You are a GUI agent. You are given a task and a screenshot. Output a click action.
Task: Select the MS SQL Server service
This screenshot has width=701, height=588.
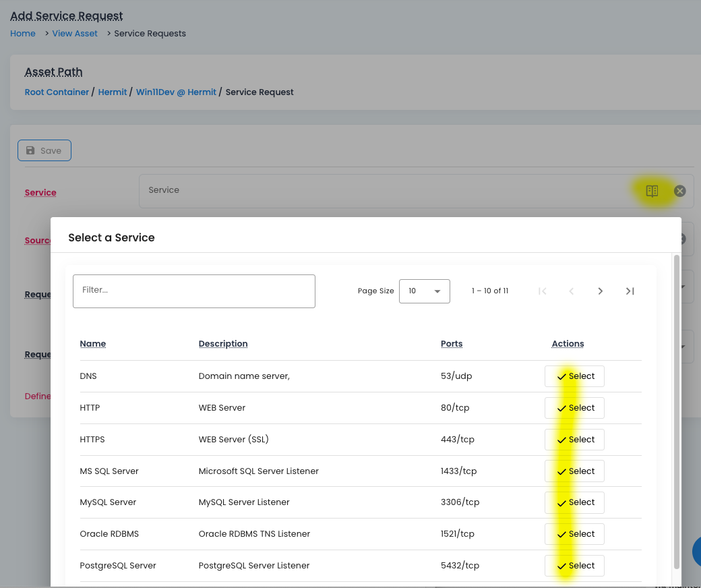(x=574, y=471)
